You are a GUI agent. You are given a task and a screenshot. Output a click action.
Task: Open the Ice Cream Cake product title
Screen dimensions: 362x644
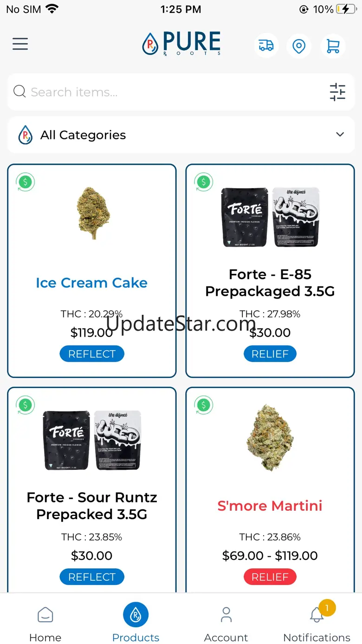(x=92, y=283)
